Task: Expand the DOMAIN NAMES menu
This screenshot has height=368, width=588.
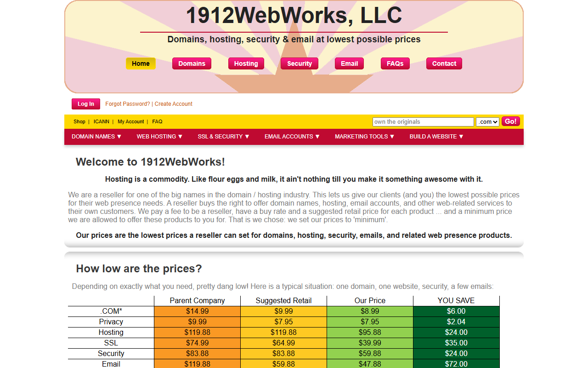Action: click(x=96, y=137)
